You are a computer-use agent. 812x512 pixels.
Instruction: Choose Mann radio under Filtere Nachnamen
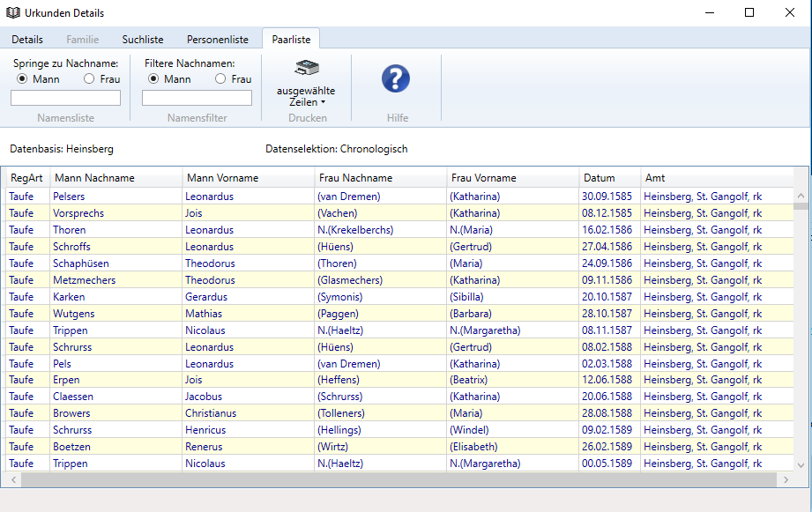pos(153,79)
